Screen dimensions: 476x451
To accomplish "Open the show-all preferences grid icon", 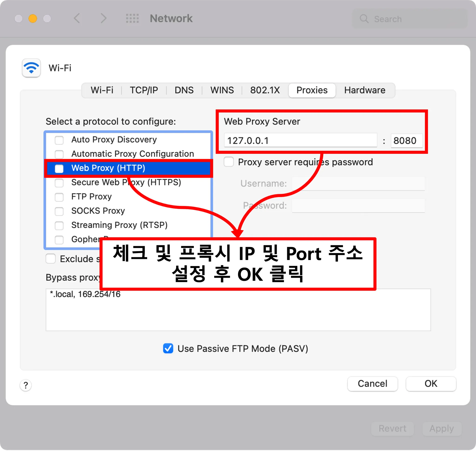I will click(132, 18).
